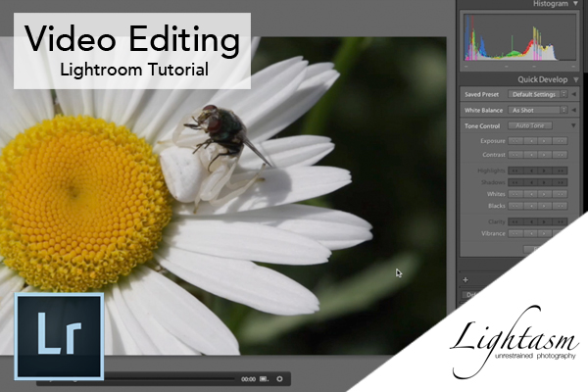Decrease Clarity by a small step

pos(530,221)
